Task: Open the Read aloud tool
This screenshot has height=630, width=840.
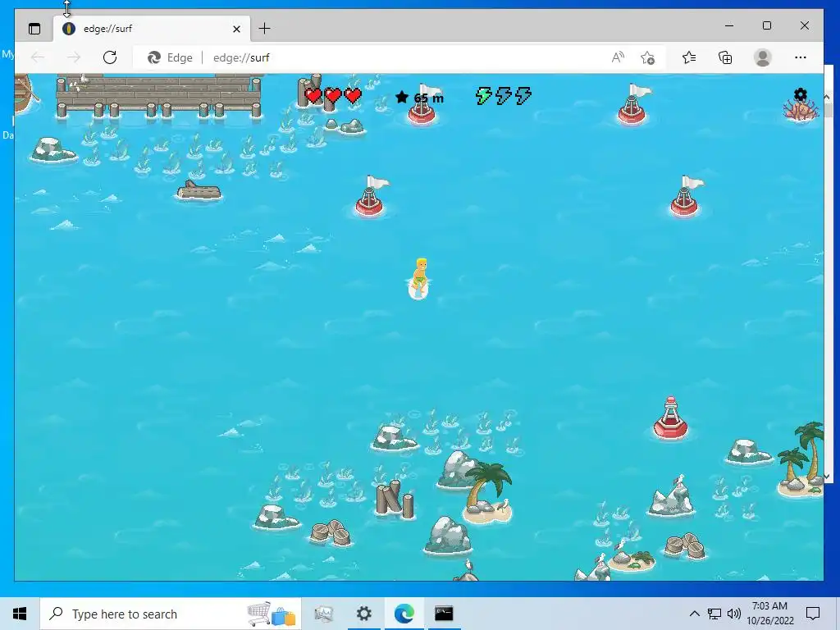Action: pyautogui.click(x=618, y=57)
